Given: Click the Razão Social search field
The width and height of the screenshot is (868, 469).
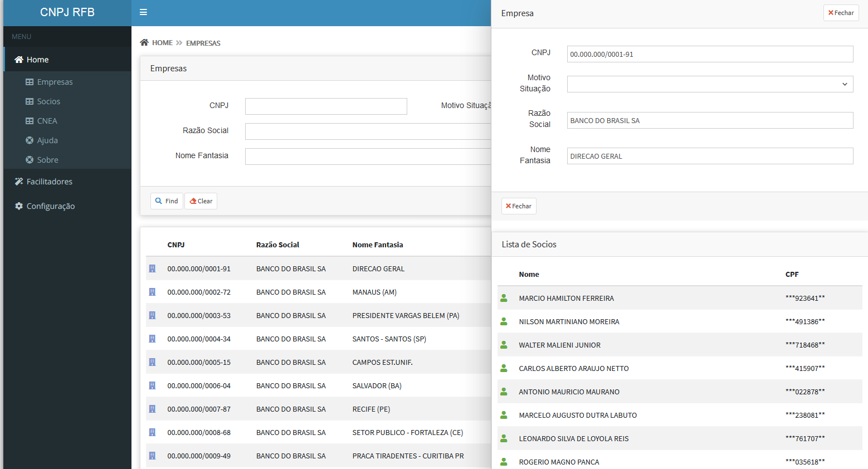Looking at the screenshot, I should (x=368, y=131).
